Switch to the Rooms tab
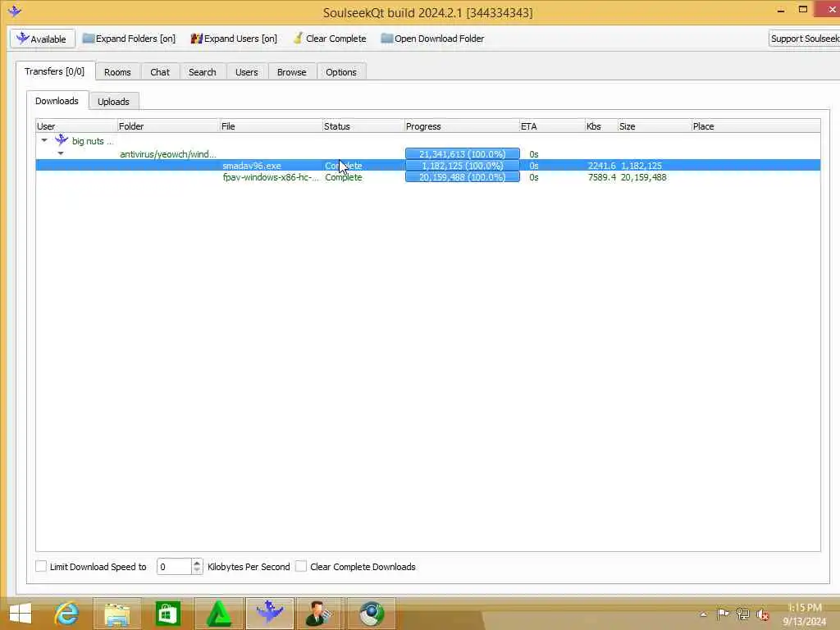Viewport: 840px width, 630px height. [x=117, y=72]
